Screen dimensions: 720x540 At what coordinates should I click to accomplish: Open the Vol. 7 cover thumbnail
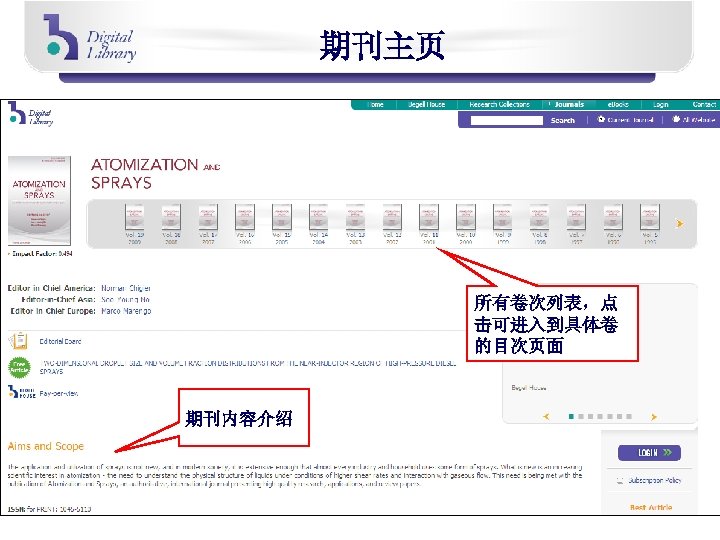[576, 217]
